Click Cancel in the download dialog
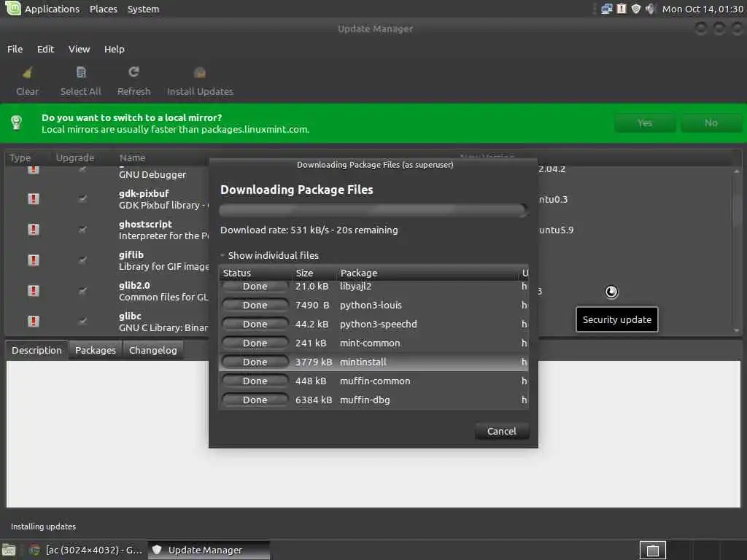The image size is (747, 560). [x=502, y=432]
